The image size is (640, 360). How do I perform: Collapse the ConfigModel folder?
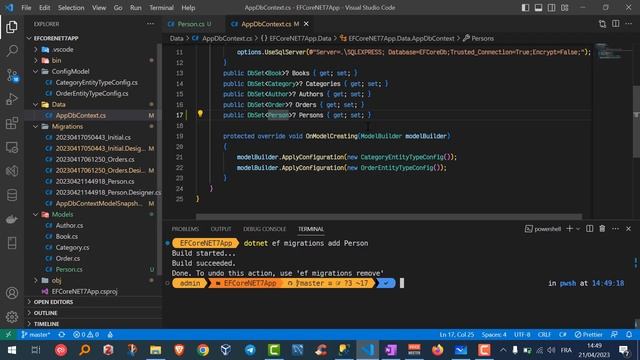(36, 71)
